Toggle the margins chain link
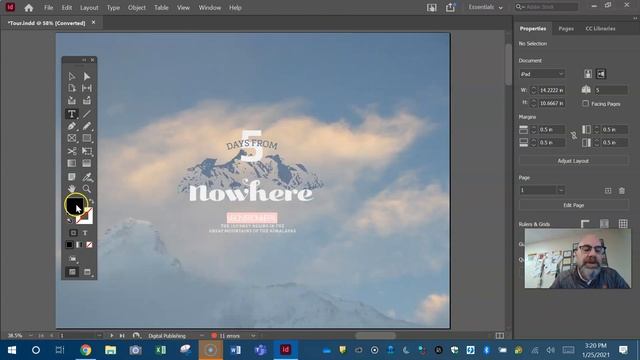 573,136
